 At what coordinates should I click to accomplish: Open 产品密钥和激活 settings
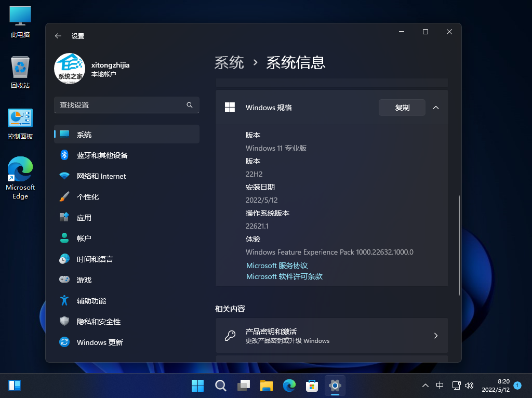point(331,335)
